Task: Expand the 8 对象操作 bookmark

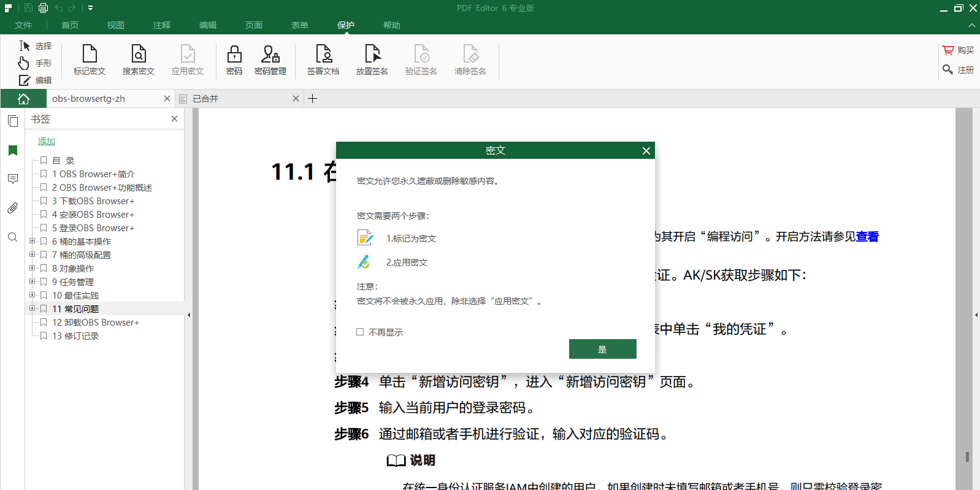Action: (32, 268)
